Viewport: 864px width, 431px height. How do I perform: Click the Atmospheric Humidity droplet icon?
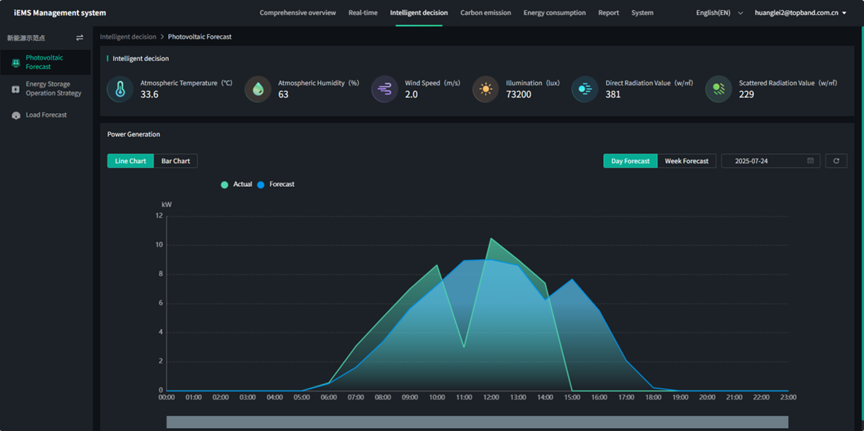click(258, 89)
